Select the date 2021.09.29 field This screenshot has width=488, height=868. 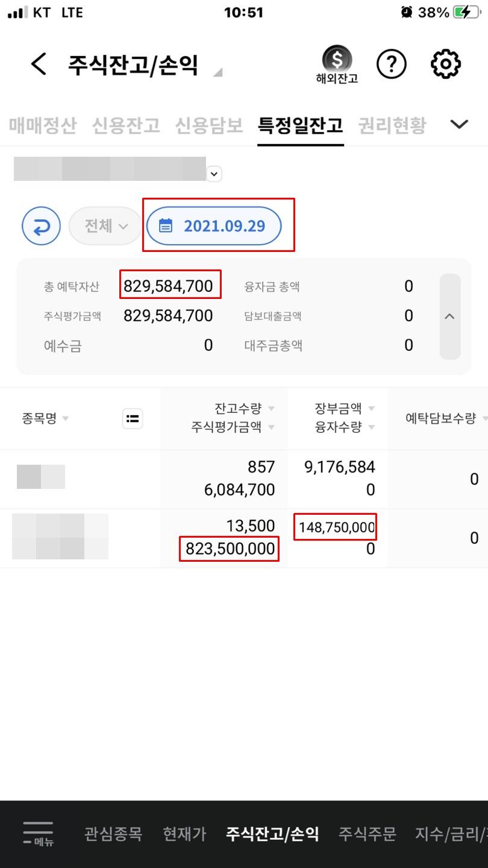click(227, 225)
